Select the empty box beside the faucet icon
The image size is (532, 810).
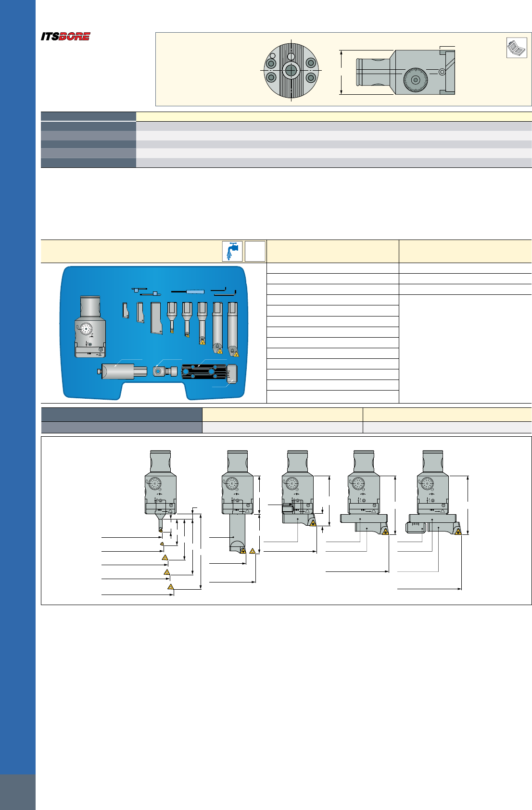point(255,252)
